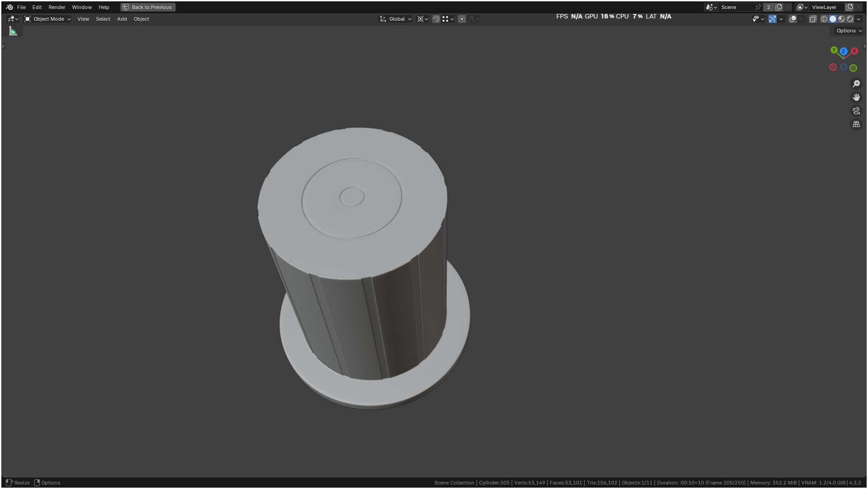The width and height of the screenshot is (868, 489).
Task: Toggle show gizmos button
Action: click(772, 19)
